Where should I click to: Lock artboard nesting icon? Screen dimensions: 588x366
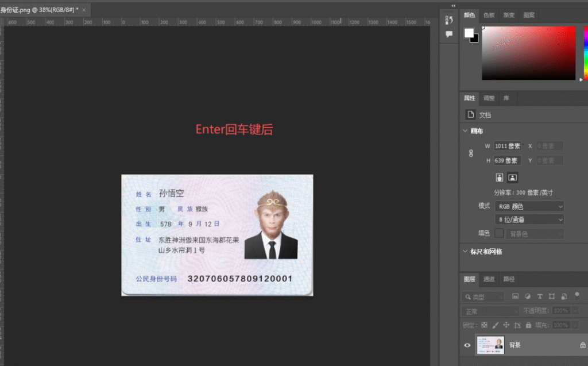pyautogui.click(x=517, y=325)
